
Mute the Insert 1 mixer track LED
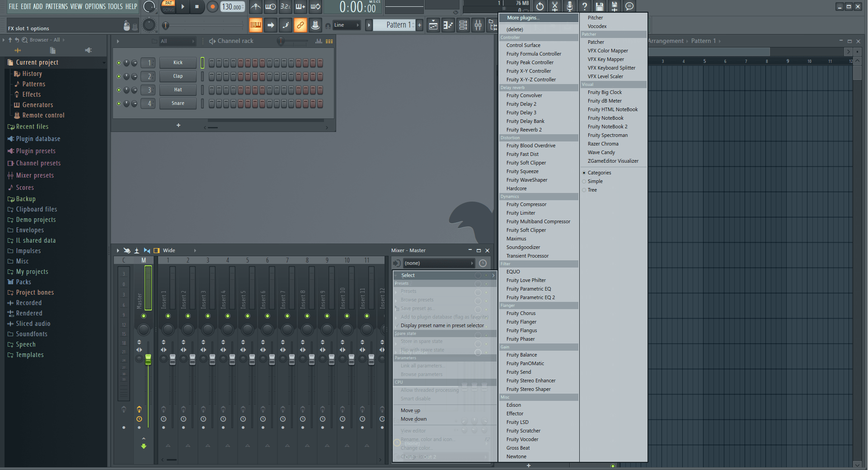coord(168,316)
